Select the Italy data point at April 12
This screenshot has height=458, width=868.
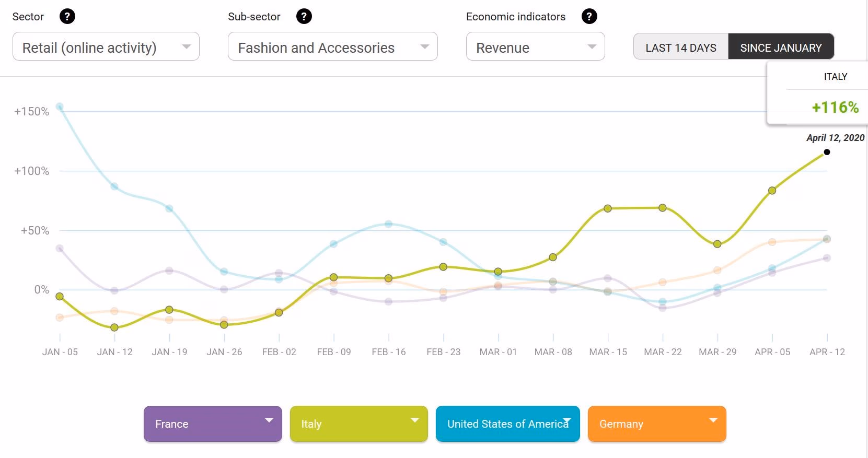[x=827, y=152]
